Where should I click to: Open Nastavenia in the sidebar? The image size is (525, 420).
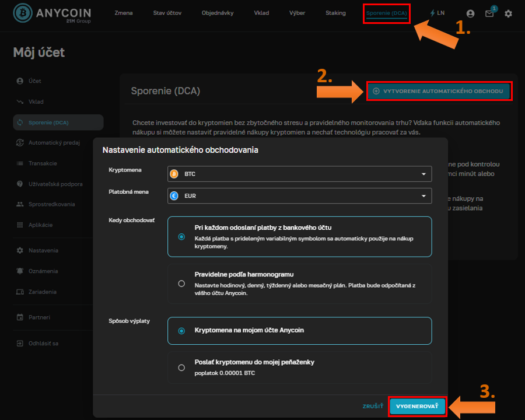coord(43,250)
